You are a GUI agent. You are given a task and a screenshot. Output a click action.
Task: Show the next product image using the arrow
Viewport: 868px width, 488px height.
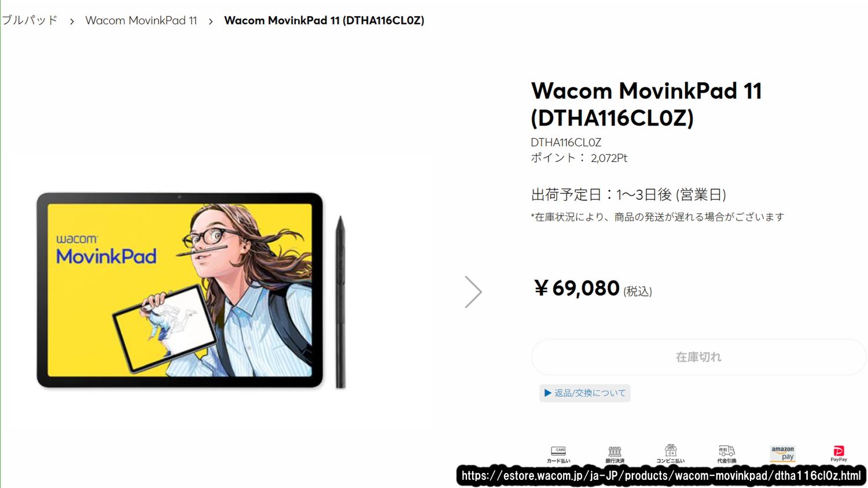(473, 292)
